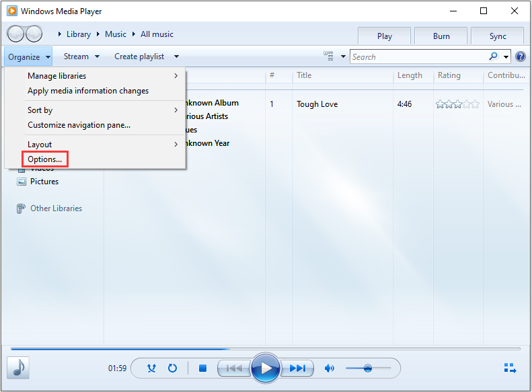Open the Burn tab
Screen dimensions: 532x392
(x=441, y=36)
